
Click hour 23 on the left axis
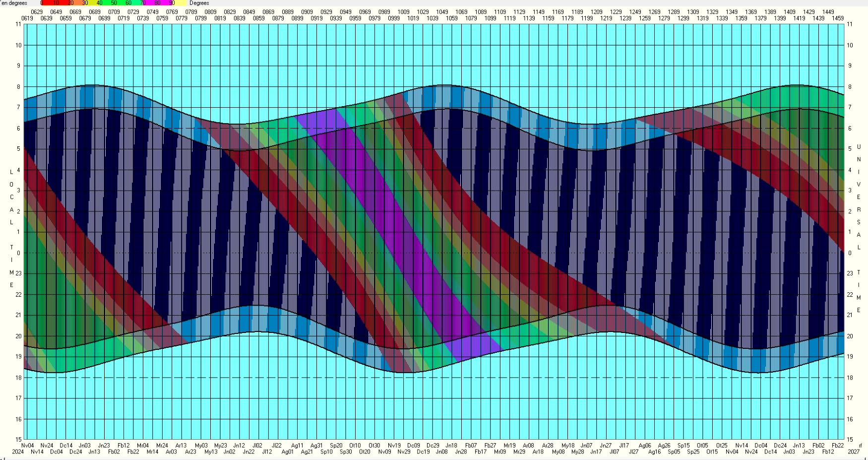click(18, 273)
